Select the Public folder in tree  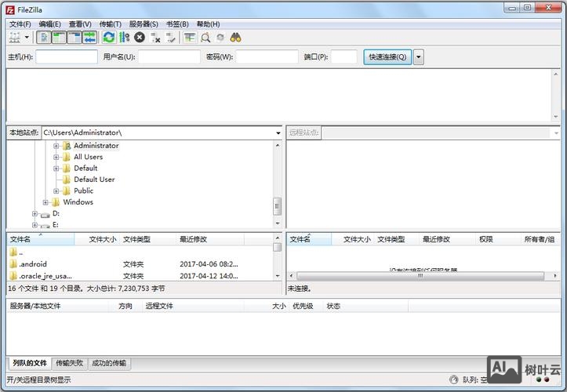[x=84, y=191]
